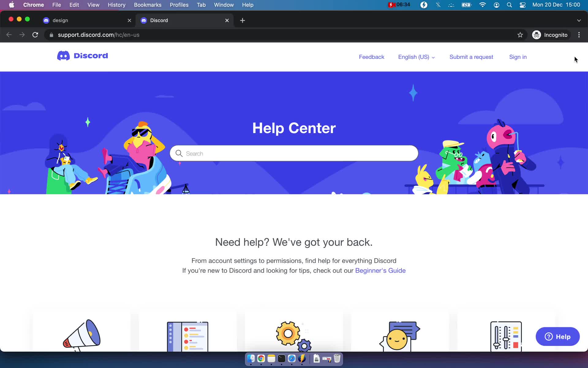Image resolution: width=588 pixels, height=368 pixels.
Task: Click the search input field
Action: (x=294, y=153)
